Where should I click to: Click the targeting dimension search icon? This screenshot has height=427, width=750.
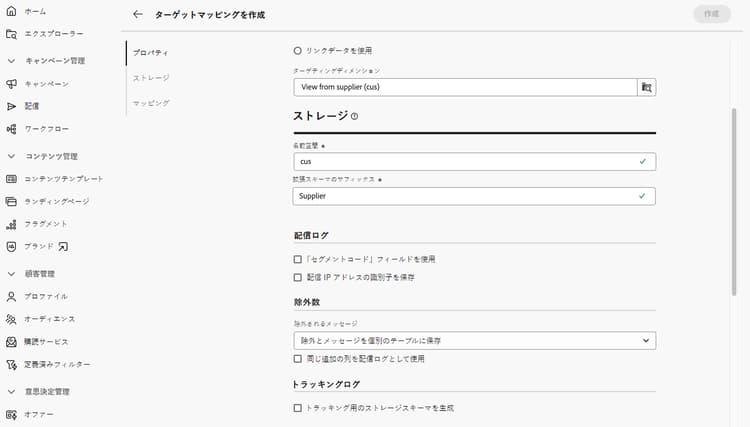[647, 87]
